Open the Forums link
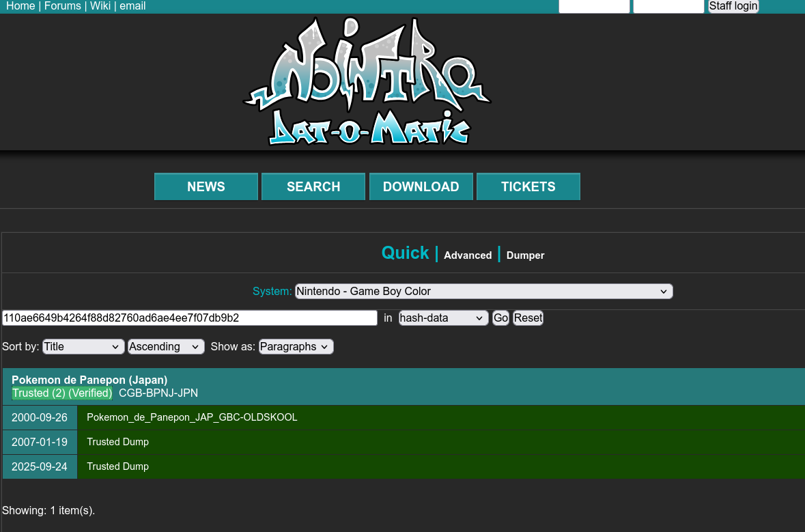805x532 pixels. click(63, 6)
